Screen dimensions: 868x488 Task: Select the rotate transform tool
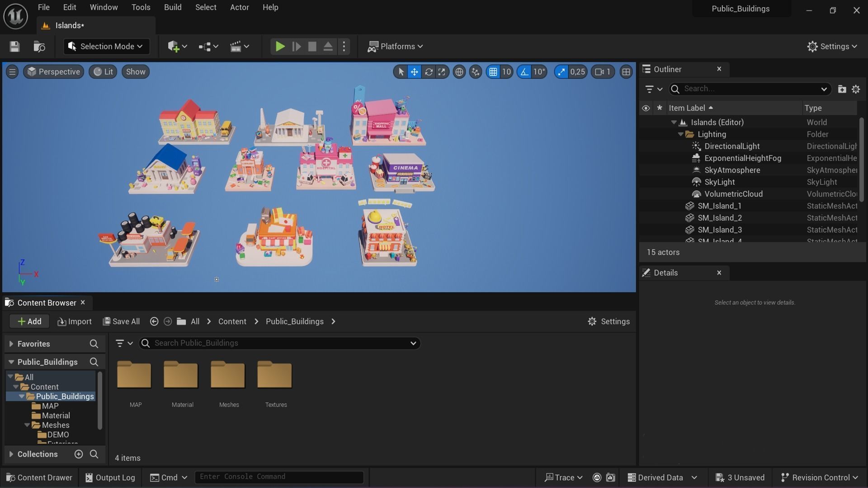428,72
